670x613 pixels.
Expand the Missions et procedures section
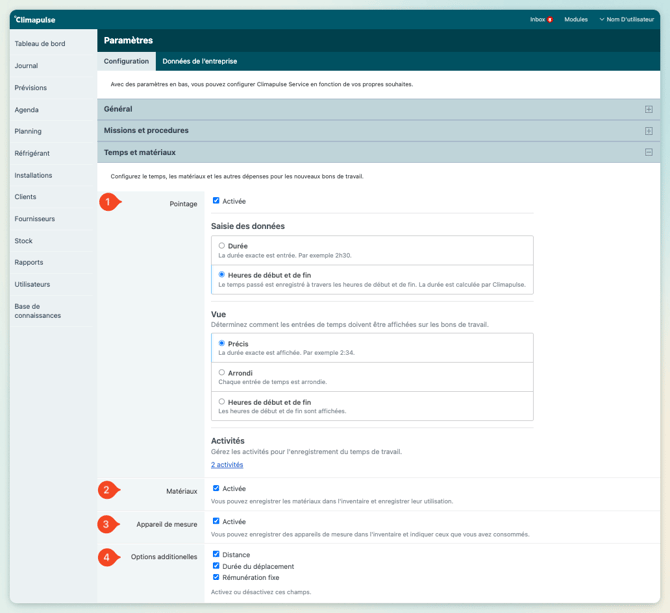click(x=648, y=131)
